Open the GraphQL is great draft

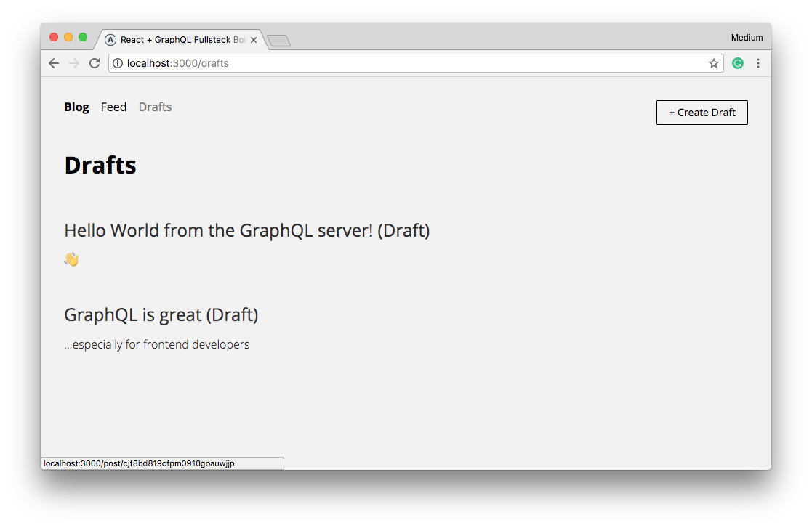(161, 314)
